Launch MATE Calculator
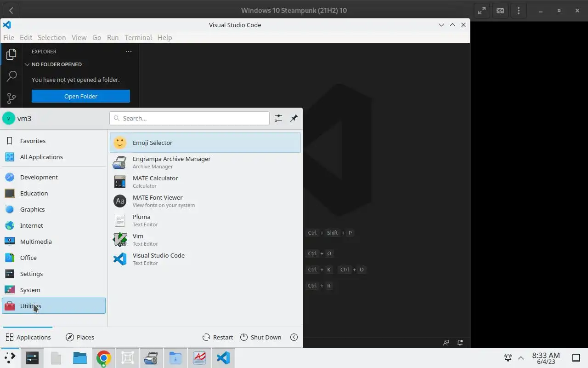The width and height of the screenshot is (588, 368). (x=205, y=182)
